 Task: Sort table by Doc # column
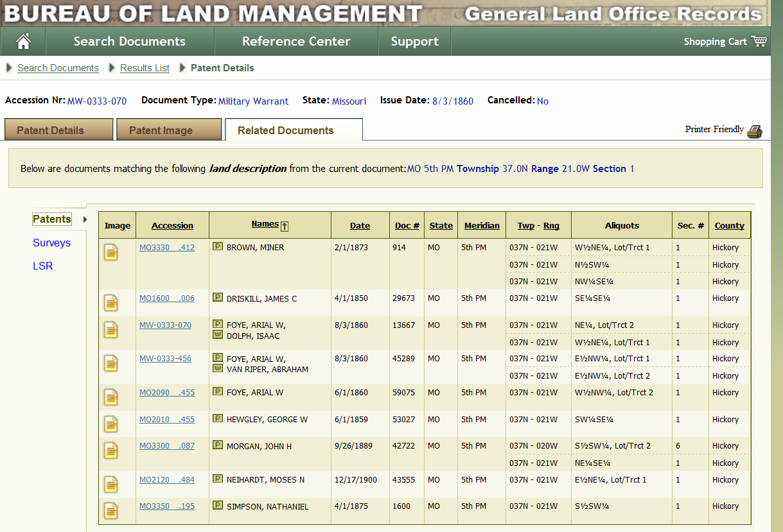tap(407, 226)
